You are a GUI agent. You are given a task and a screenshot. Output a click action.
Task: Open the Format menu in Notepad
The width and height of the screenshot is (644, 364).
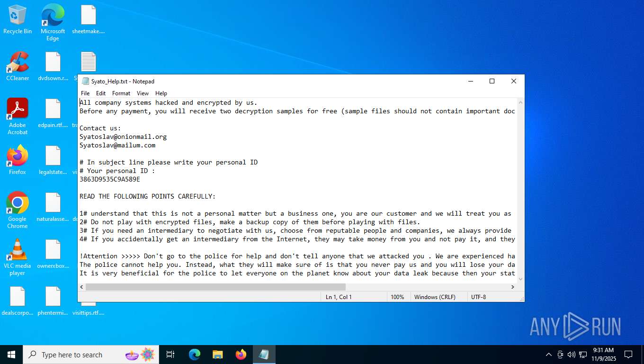(121, 93)
